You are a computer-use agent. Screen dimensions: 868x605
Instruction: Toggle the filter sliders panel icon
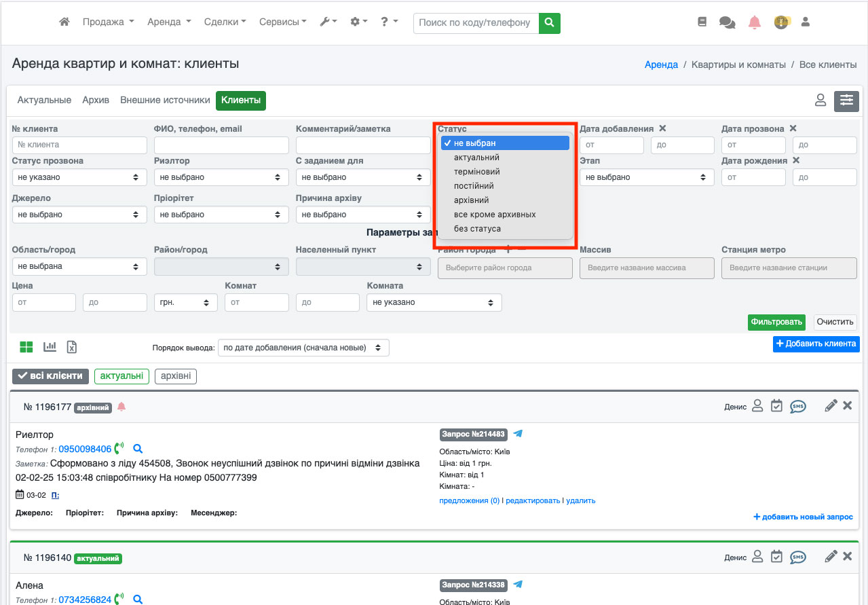point(846,100)
